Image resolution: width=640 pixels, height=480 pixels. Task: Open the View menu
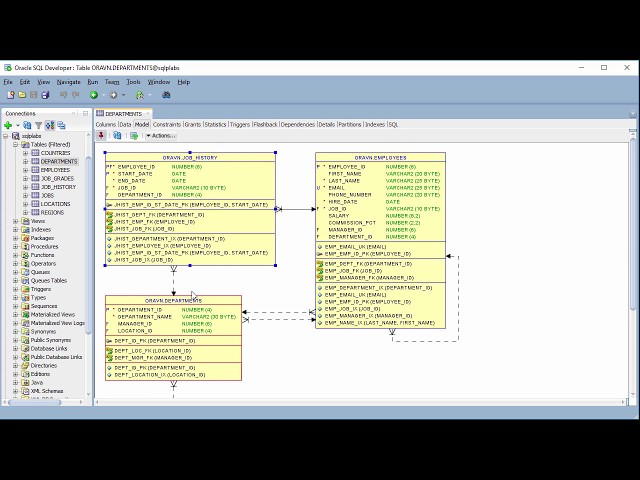43,82
